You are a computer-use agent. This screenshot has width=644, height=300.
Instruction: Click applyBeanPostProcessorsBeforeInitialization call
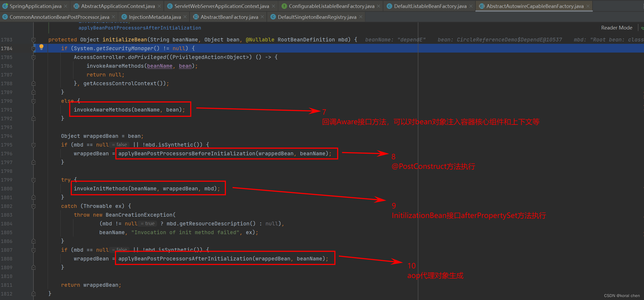187,153
